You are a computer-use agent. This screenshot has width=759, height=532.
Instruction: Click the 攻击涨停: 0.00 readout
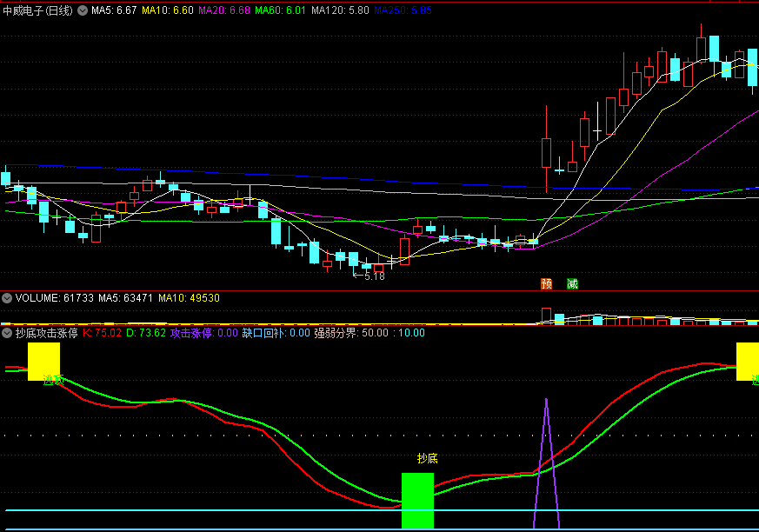tap(203, 333)
